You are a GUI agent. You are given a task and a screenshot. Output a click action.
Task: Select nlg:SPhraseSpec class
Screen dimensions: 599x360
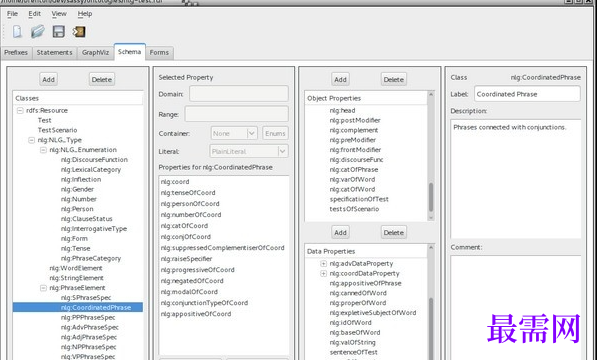(x=86, y=298)
